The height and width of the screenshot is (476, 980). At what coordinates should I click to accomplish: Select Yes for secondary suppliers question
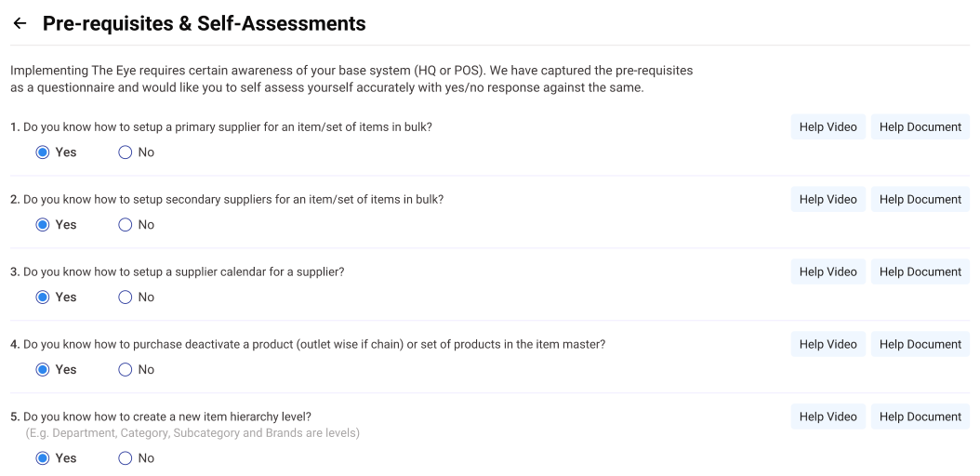[43, 225]
